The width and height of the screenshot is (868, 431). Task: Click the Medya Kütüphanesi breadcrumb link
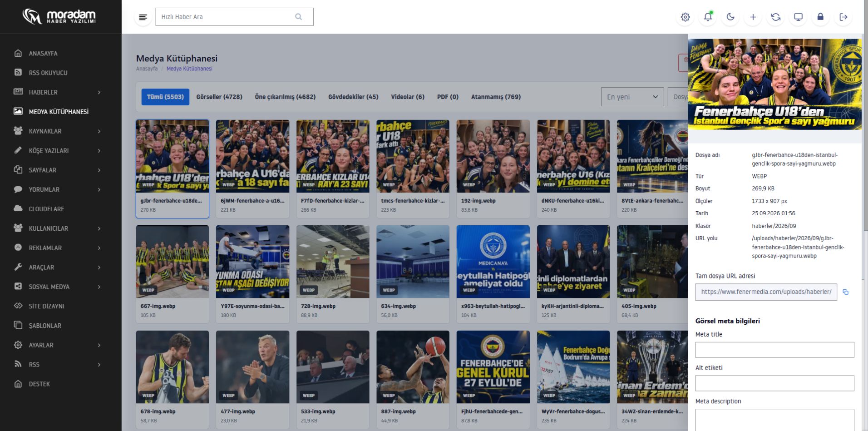click(x=189, y=69)
